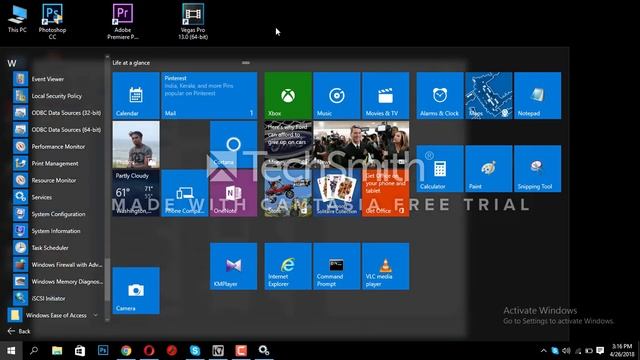Image resolution: width=640 pixels, height=360 pixels.
Task: Open the Mail tile showing Pinterest
Action: point(209,96)
